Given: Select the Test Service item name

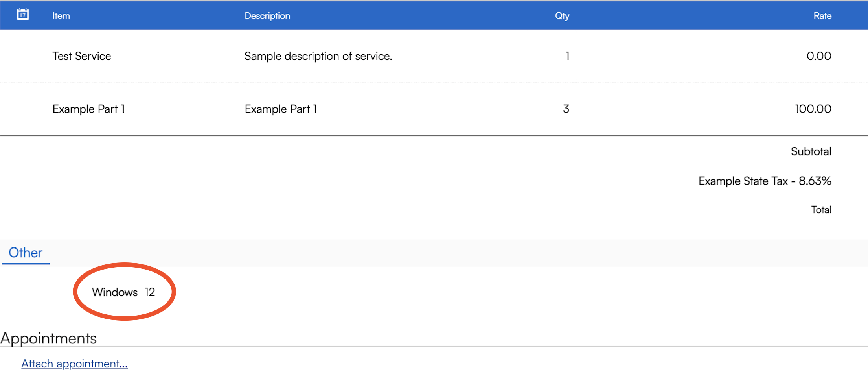Looking at the screenshot, I should click(82, 56).
